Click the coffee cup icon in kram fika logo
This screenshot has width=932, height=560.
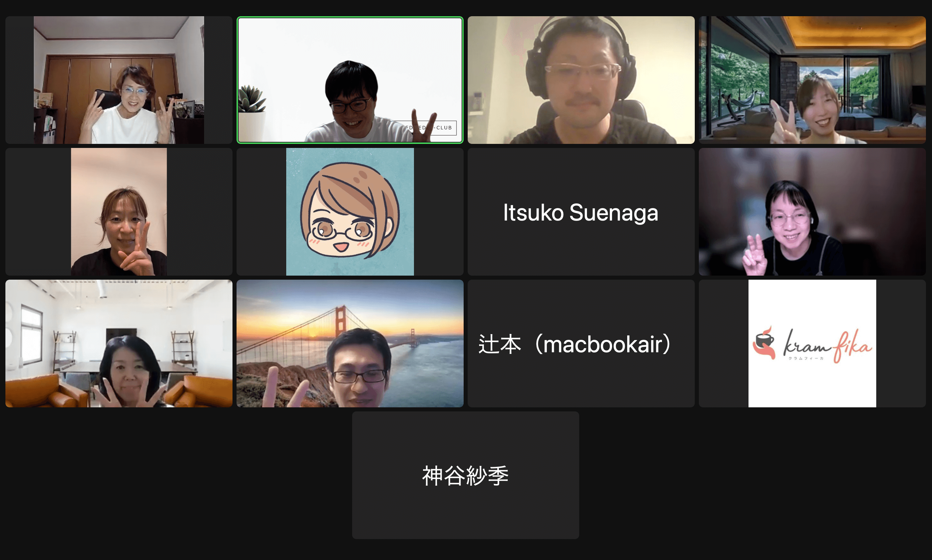(x=764, y=342)
